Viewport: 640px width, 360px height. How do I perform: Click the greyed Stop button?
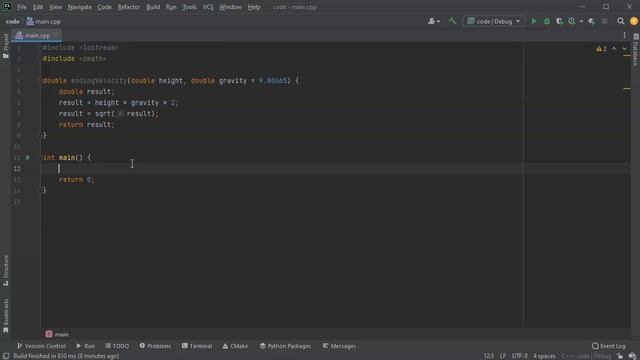coord(604,21)
